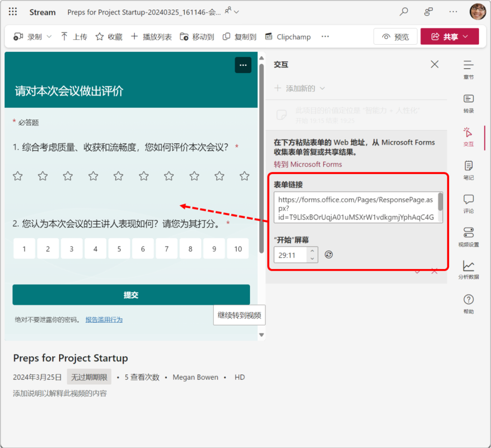Screen dimensions: 491x448
Task: Open Stream search with the magnifier icon
Action: (x=404, y=12)
